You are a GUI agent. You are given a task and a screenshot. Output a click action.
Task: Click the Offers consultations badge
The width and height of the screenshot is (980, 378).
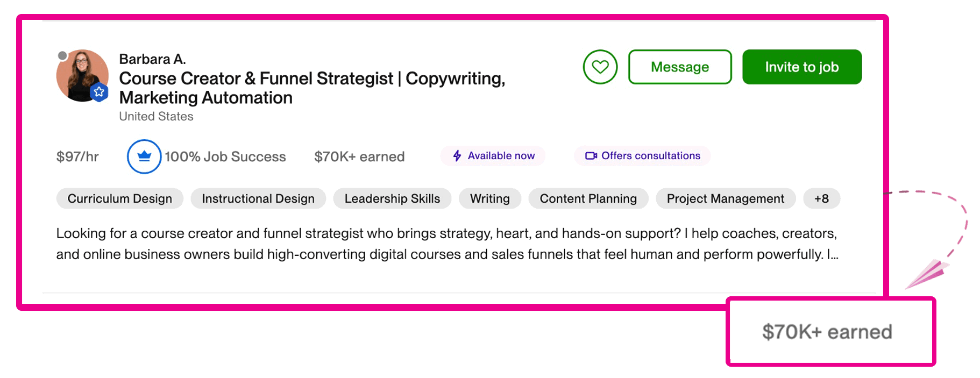tap(642, 156)
